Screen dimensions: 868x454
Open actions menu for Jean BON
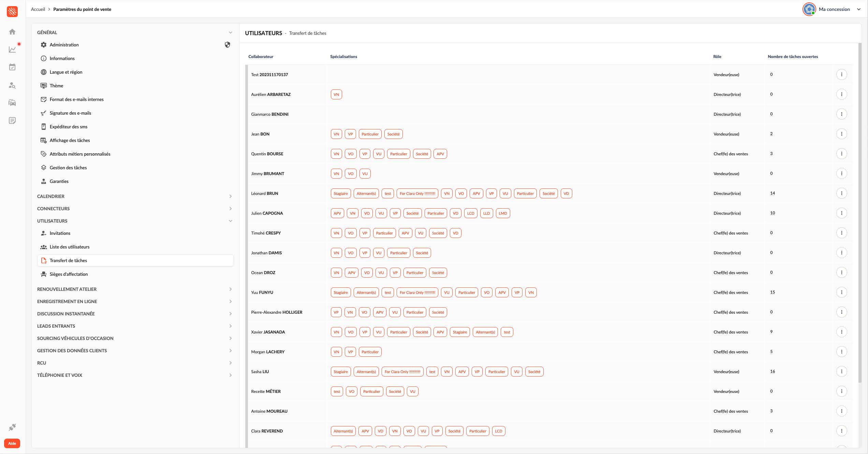[841, 134]
